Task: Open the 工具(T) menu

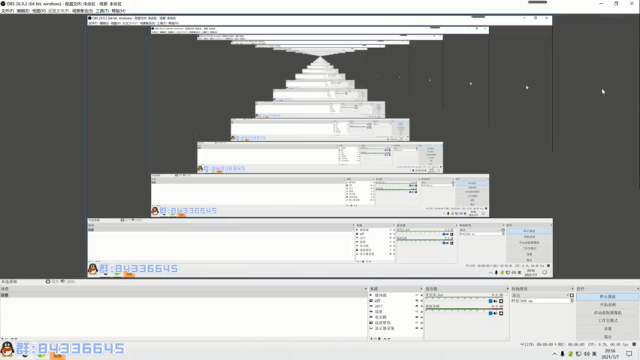Action: (102, 11)
